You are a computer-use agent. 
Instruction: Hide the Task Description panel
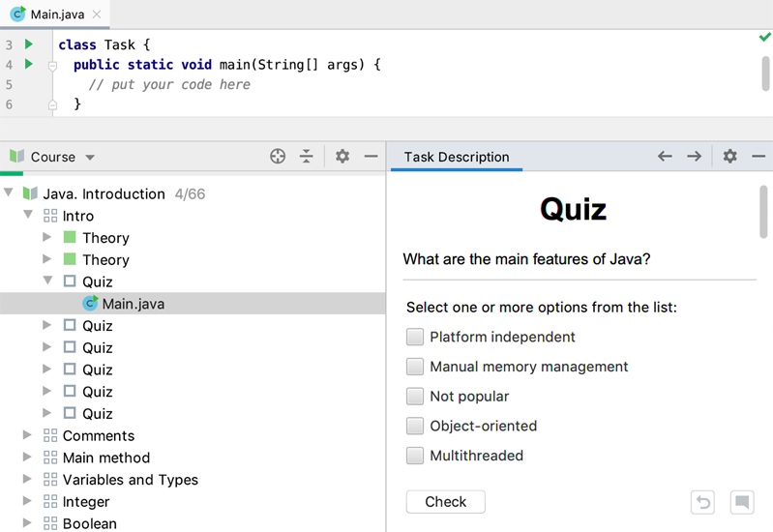758,157
